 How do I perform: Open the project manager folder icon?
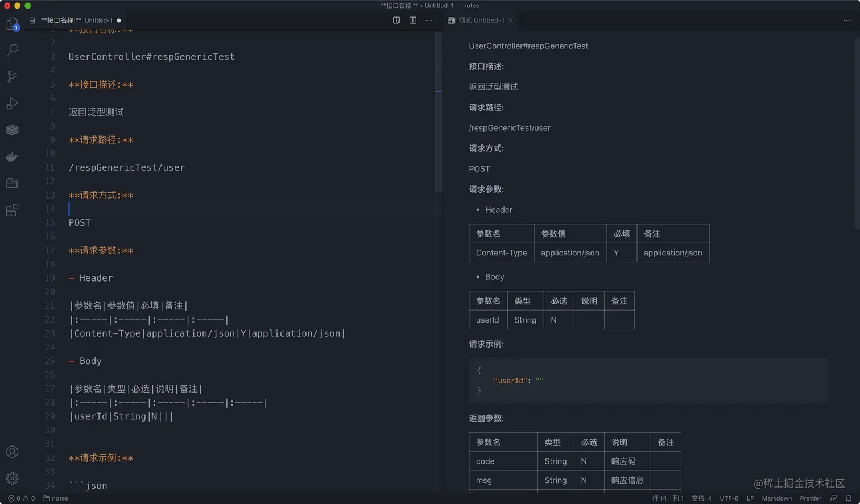tap(12, 183)
